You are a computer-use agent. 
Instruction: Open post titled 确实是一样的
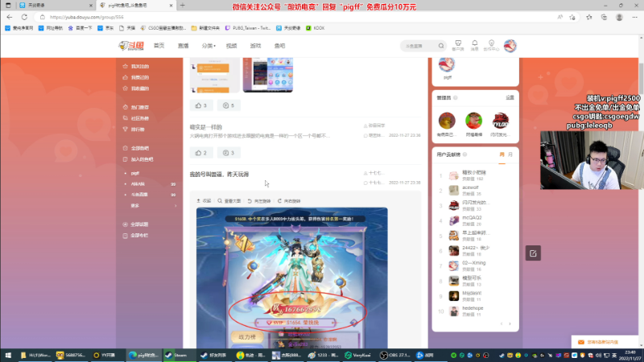(x=206, y=127)
